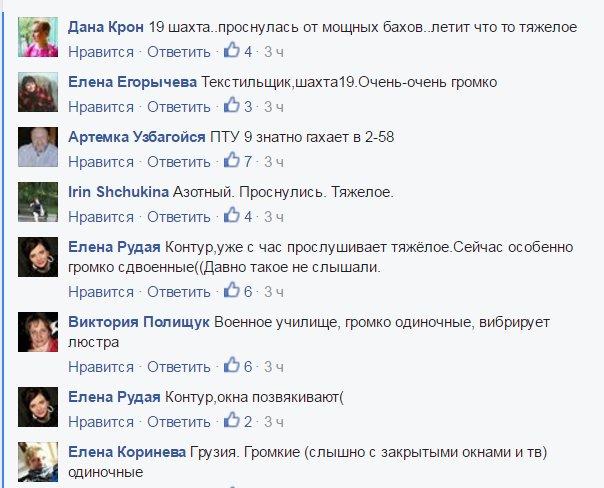Click thumbs-up icon under Виктория Полищук's comment
This screenshot has width=604, height=488.
(232, 366)
